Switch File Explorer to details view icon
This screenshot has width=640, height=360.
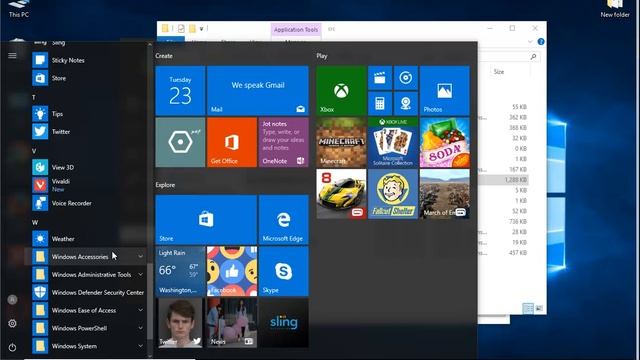(x=528, y=308)
